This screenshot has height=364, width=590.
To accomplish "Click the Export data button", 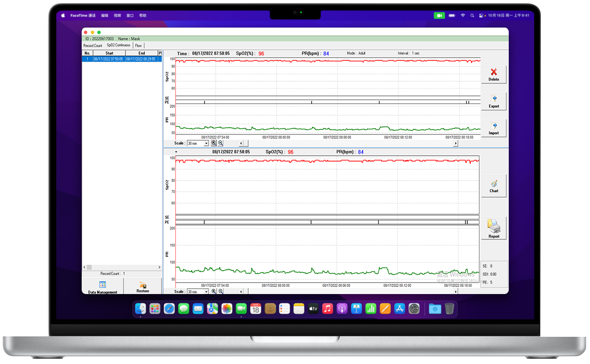I will tap(494, 101).
